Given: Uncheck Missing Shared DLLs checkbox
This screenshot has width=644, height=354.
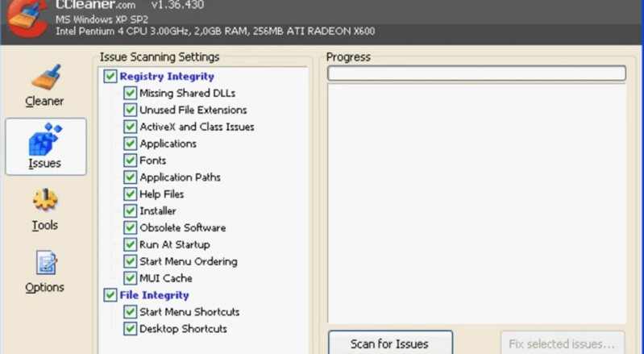Looking at the screenshot, I should [130, 94].
